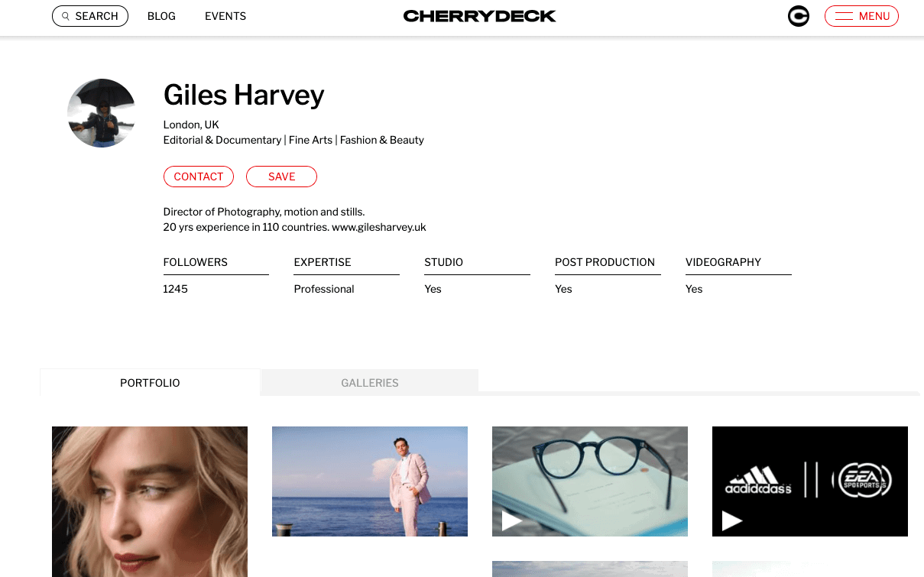The image size is (924, 577).
Task: Click the Editorial & Documentary category text
Action: [x=222, y=140]
